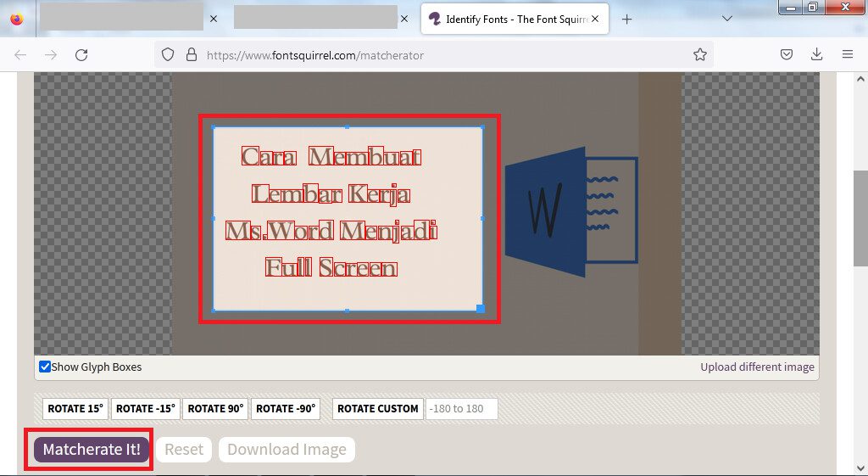The image size is (868, 476).
Task: Close the second blank browser tab
Action: coord(404,19)
